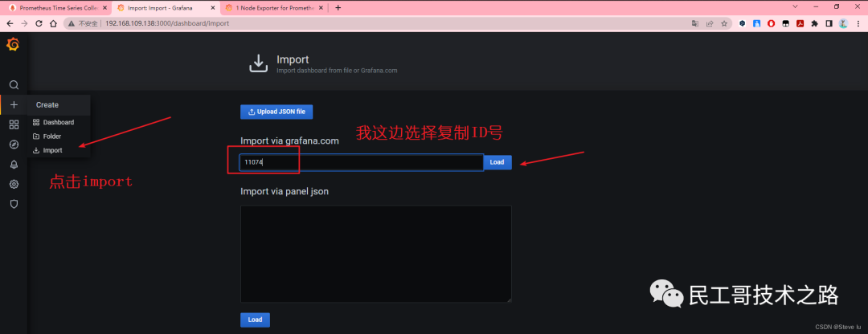The height and width of the screenshot is (334, 868).
Task: Minimize the browser window
Action: (816, 6)
